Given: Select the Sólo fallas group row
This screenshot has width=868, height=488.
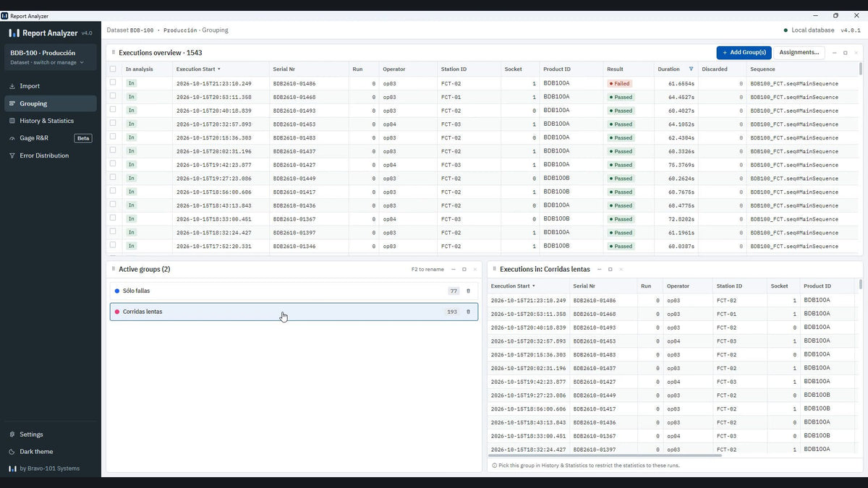Looking at the screenshot, I should click(294, 291).
